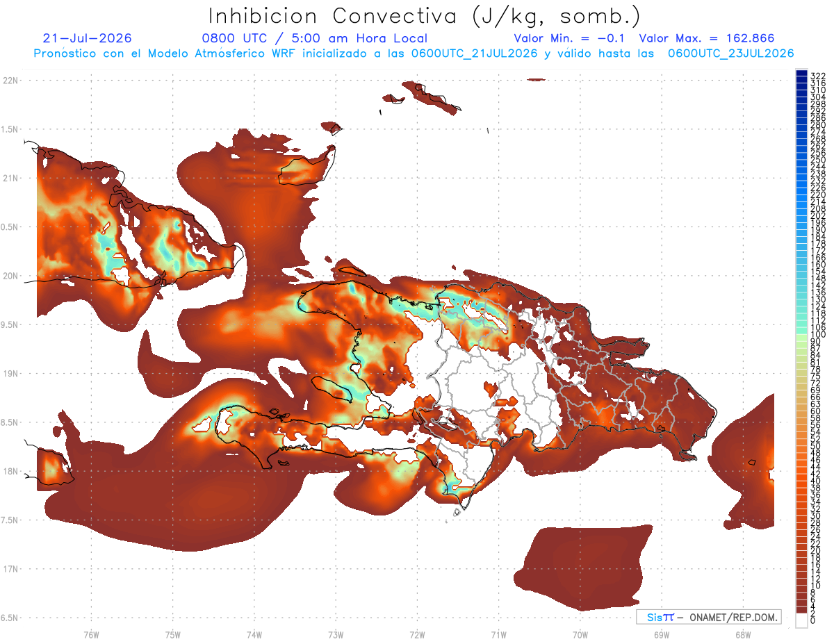
Task: Click the 'ONAMET/REP.DOM.' credit label
Action: [x=733, y=617]
